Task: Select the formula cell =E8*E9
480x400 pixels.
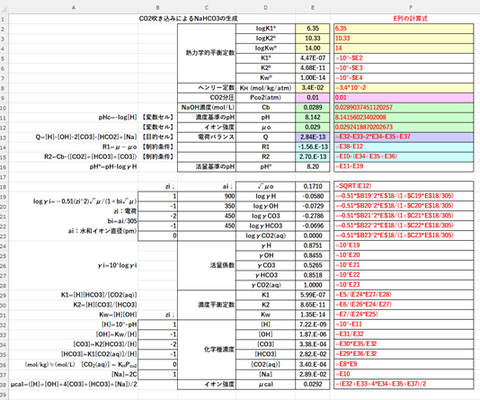Action: pos(404,364)
